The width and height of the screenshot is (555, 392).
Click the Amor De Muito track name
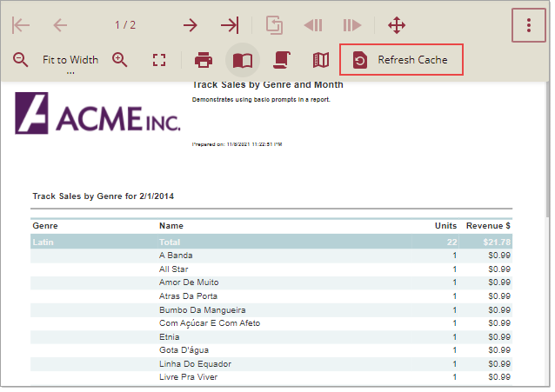click(189, 282)
